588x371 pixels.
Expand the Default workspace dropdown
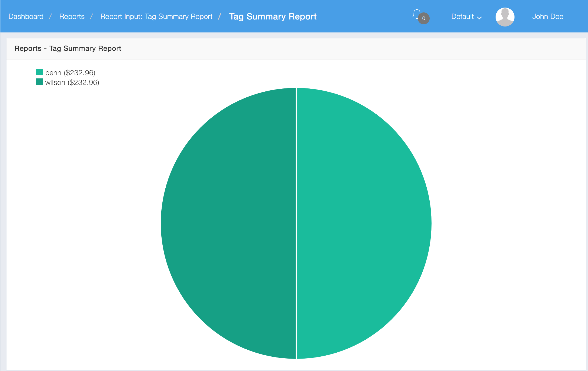tap(467, 17)
